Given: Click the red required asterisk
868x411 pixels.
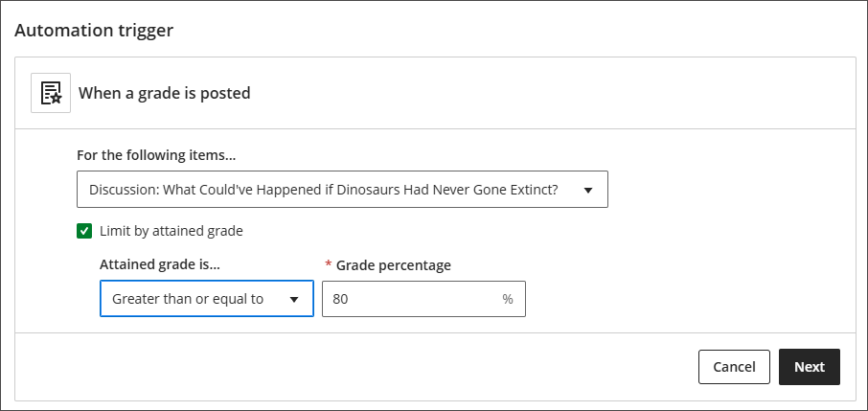Looking at the screenshot, I should pyautogui.click(x=328, y=263).
